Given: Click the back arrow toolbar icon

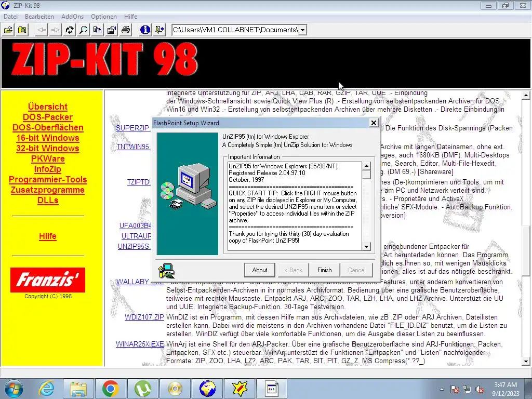Looking at the screenshot, I should [x=42, y=30].
